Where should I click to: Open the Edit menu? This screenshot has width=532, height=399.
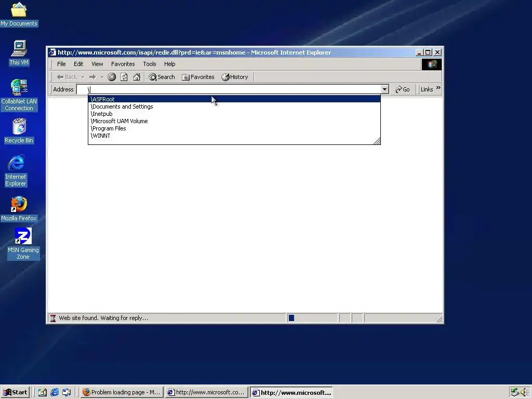pos(78,64)
